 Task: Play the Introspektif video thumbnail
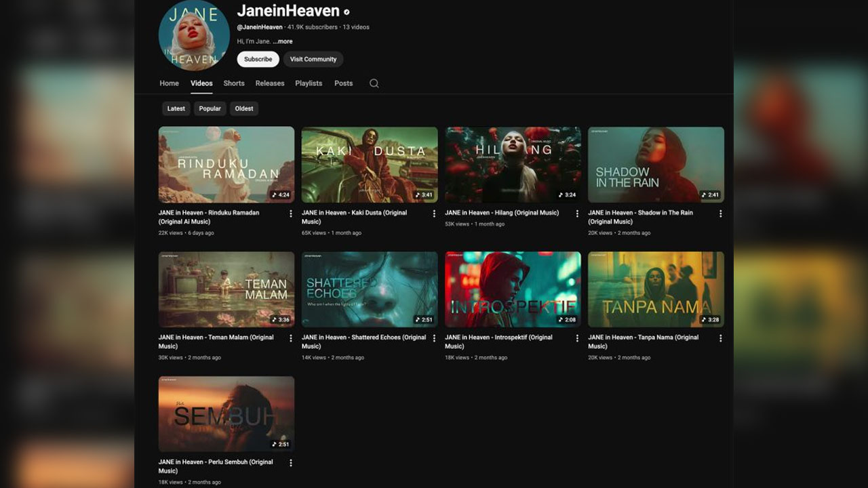click(513, 289)
